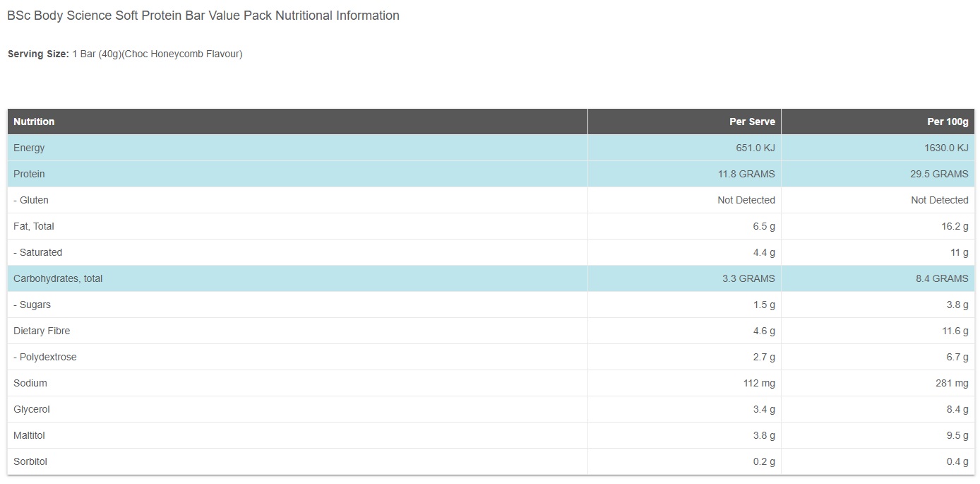Click the '1630.0 KJ' energy value
The height and width of the screenshot is (484, 980).
[945, 148]
